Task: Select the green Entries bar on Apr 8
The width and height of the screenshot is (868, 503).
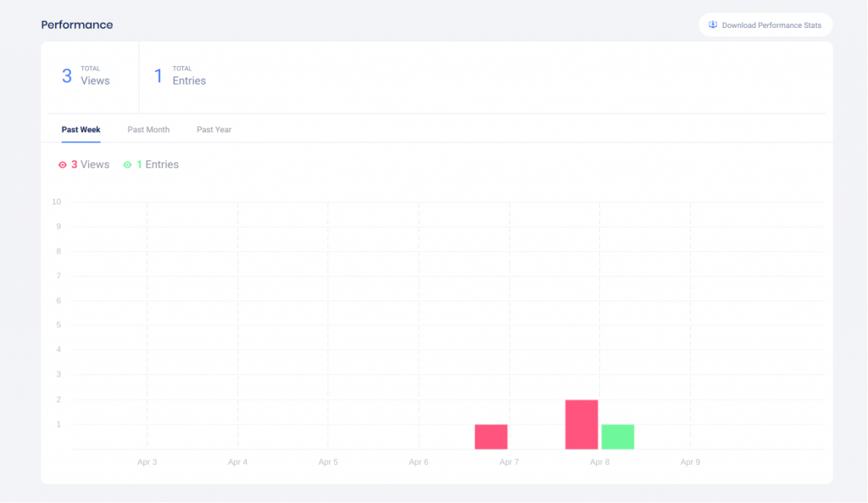Action: 618,437
